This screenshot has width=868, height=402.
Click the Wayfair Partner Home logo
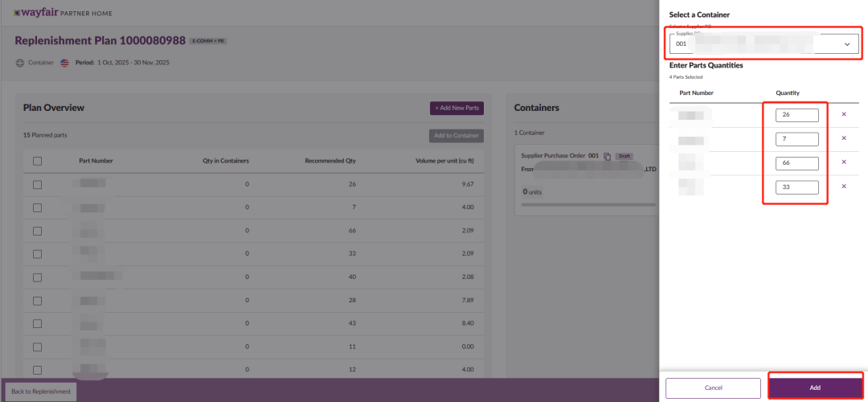[x=63, y=13]
